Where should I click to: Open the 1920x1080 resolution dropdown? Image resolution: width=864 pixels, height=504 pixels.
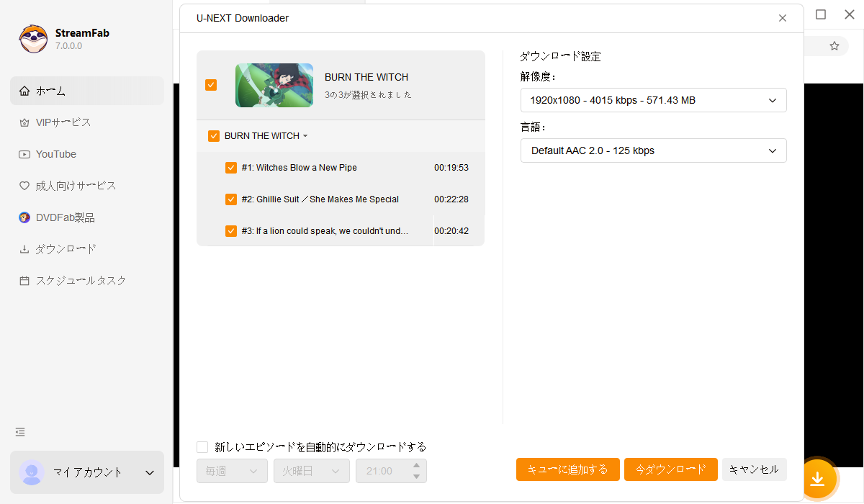[653, 100]
